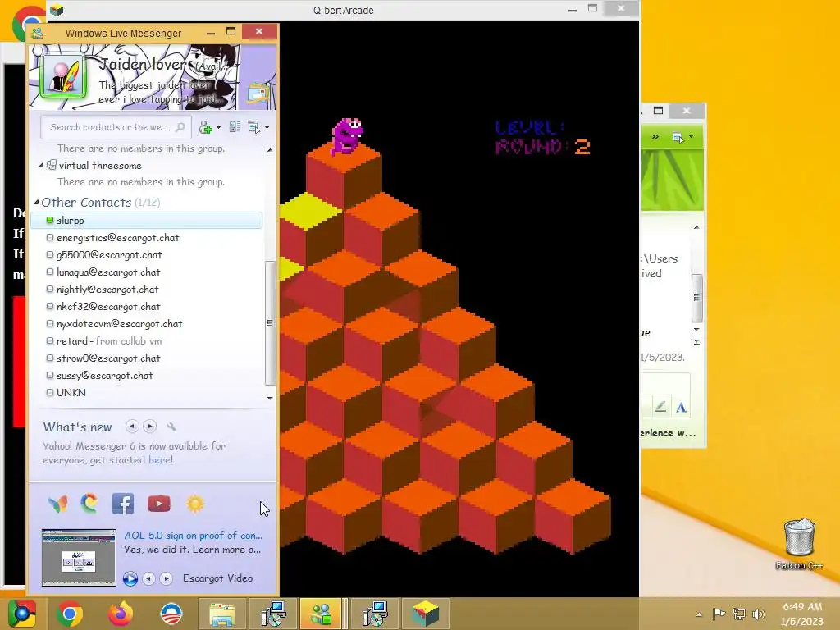
Task: Click the search magnifier icon
Action: point(180,127)
